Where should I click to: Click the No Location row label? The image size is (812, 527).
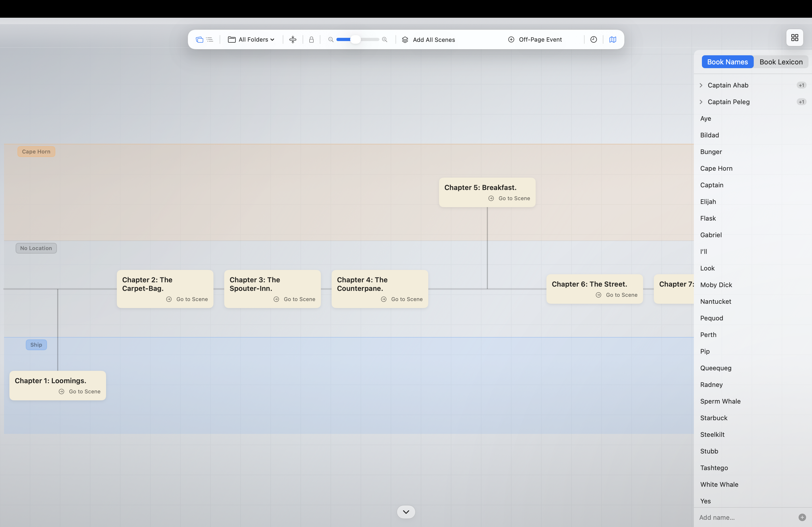(x=36, y=248)
